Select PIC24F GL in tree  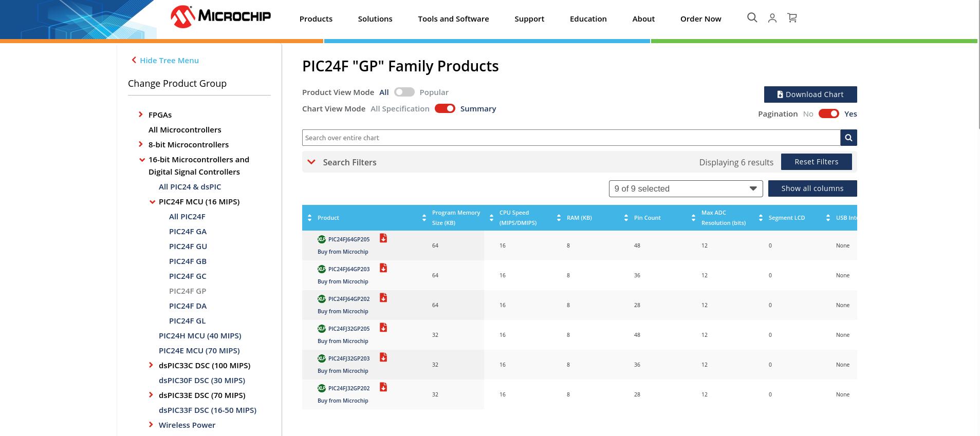pos(187,321)
